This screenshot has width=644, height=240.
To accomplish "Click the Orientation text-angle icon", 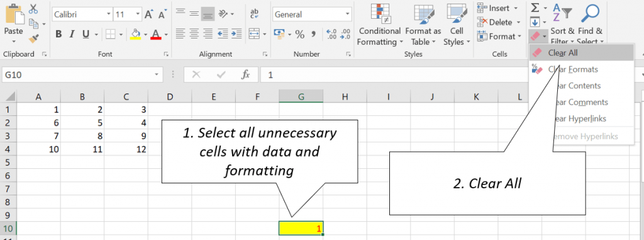I will [x=223, y=14].
